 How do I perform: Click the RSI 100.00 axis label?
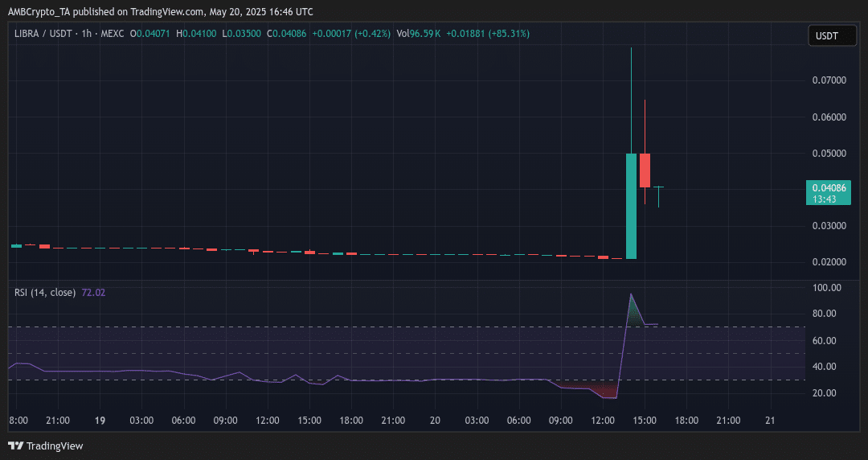826,288
